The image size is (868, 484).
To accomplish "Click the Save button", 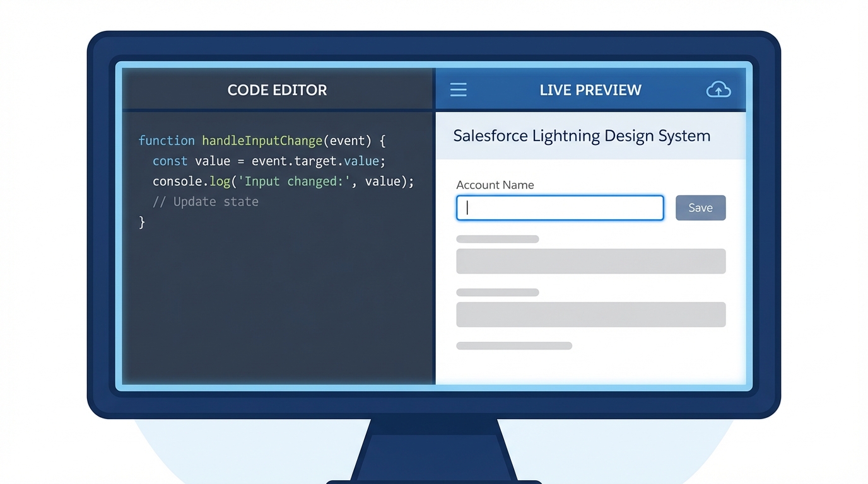I will click(x=701, y=208).
